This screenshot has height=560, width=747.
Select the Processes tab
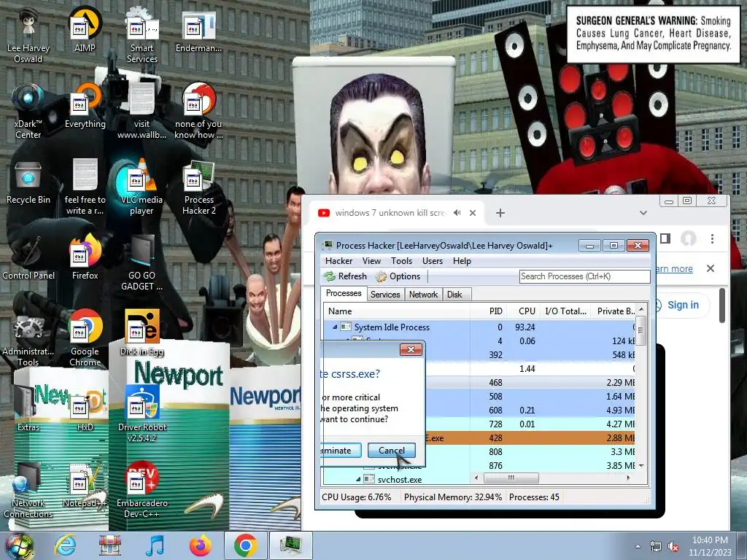[x=344, y=293]
